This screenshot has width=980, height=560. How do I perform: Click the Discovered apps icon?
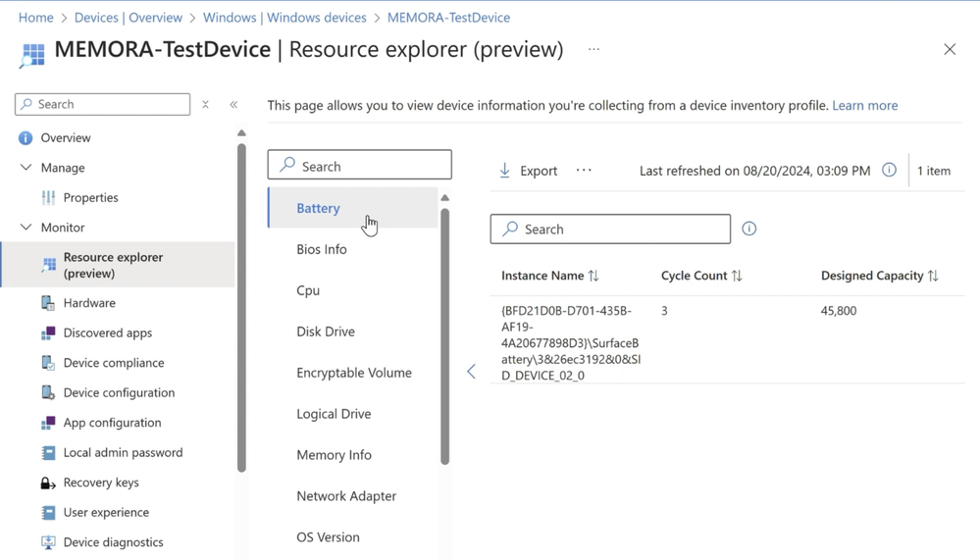pyautogui.click(x=48, y=333)
